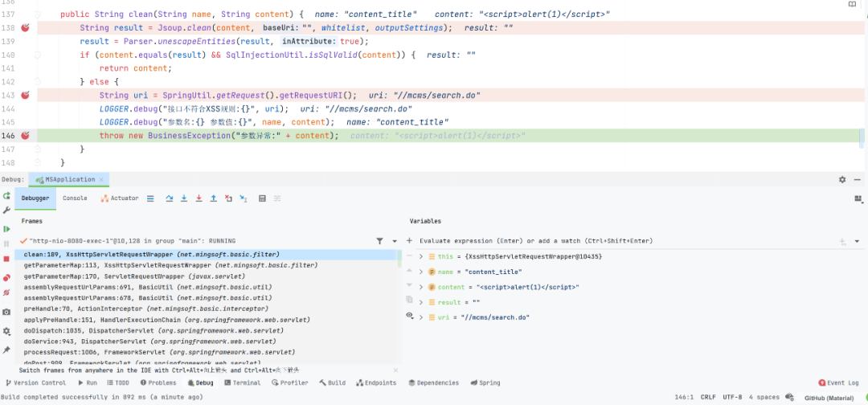Click the add to watches icon in evaluate field
868x405 pixels.
pyautogui.click(x=842, y=241)
